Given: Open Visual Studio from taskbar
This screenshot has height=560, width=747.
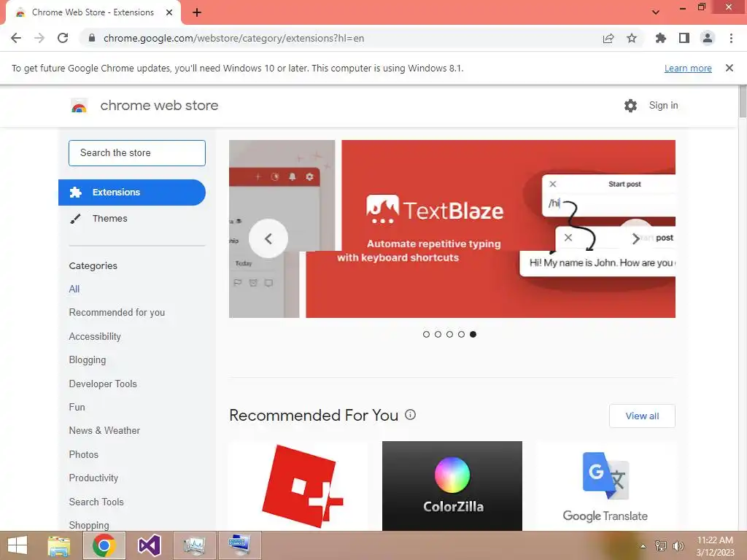Looking at the screenshot, I should pos(149,545).
